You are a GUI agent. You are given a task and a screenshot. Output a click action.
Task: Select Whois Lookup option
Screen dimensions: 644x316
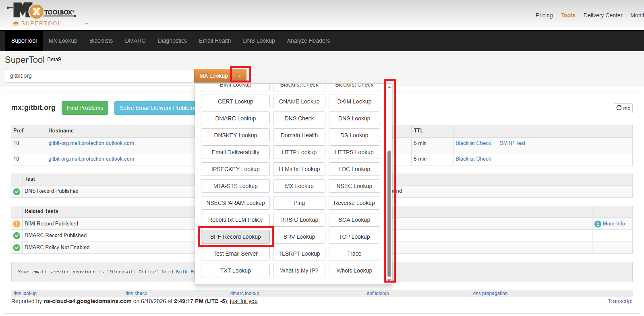(354, 271)
